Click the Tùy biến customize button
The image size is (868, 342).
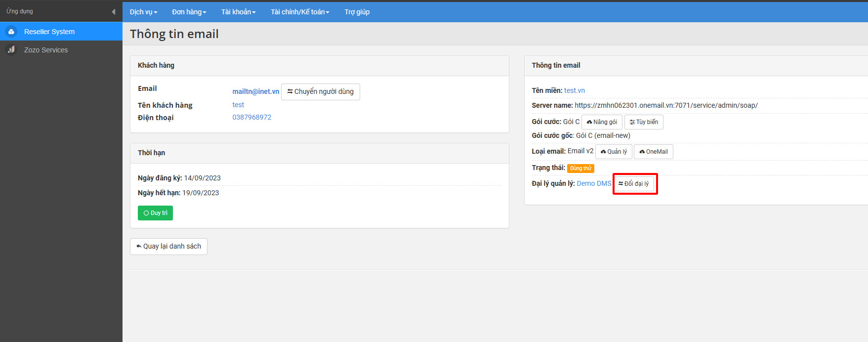(644, 122)
